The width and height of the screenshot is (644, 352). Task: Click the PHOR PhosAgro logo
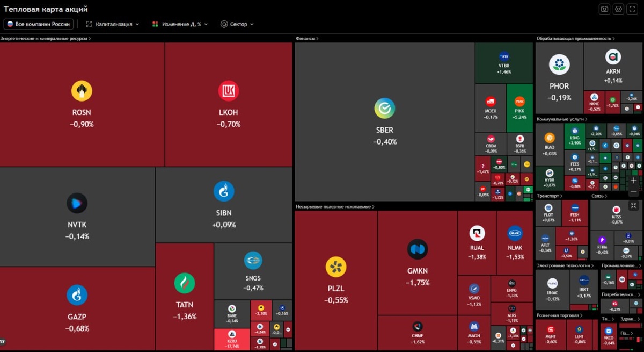tap(559, 64)
